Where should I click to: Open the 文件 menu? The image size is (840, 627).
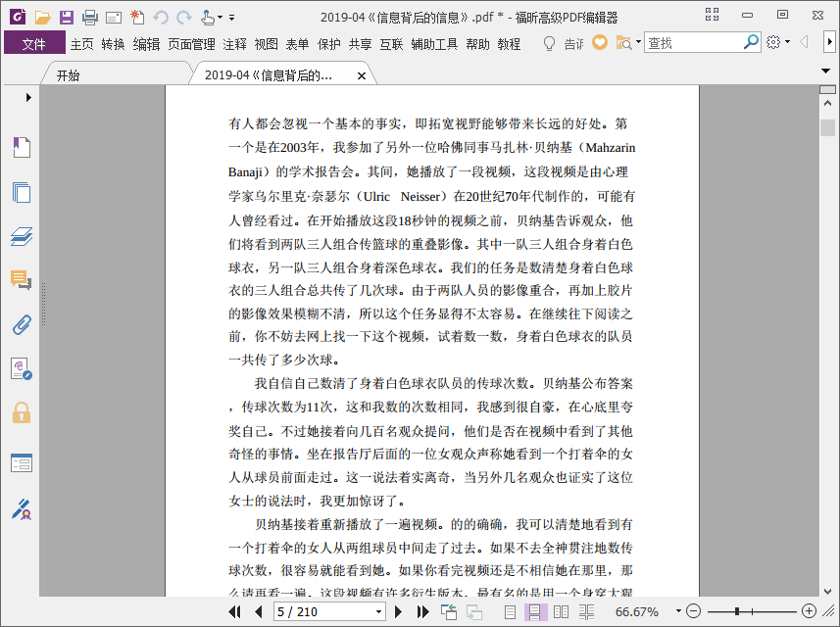click(x=34, y=43)
